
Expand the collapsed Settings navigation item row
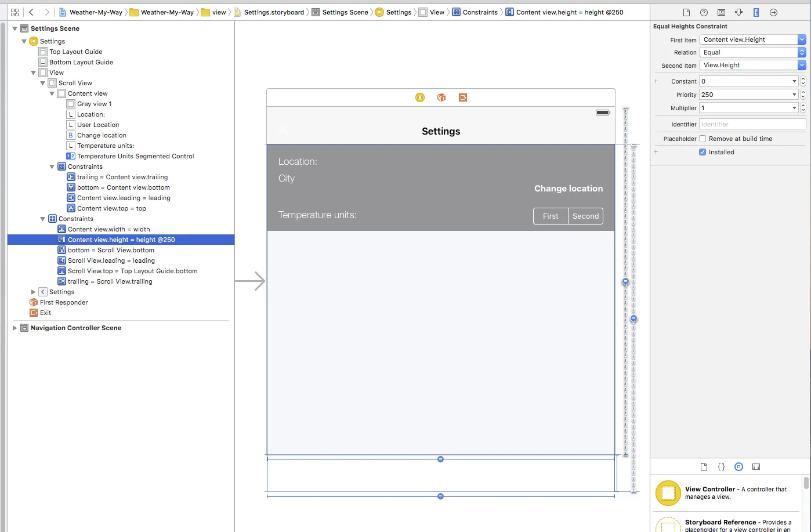click(34, 292)
